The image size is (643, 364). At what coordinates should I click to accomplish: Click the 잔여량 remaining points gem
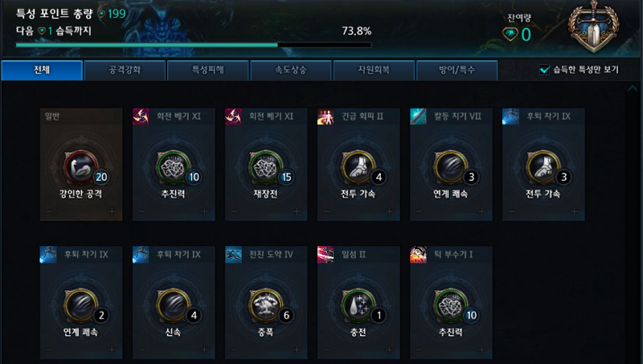point(510,35)
